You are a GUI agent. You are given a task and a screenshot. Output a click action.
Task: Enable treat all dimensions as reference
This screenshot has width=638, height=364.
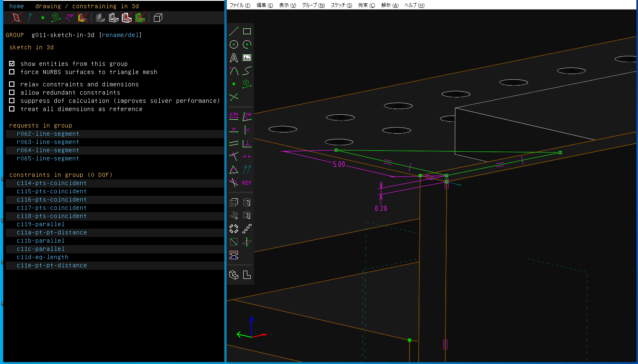pyautogui.click(x=12, y=109)
